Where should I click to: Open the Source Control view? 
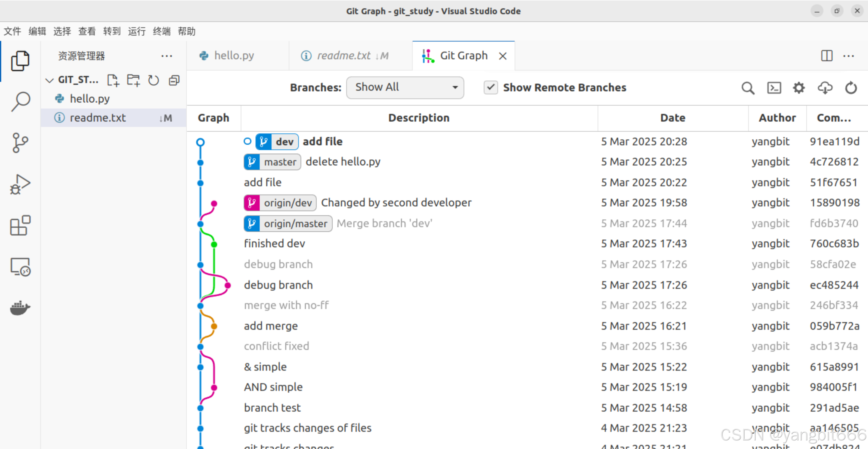coord(20,143)
